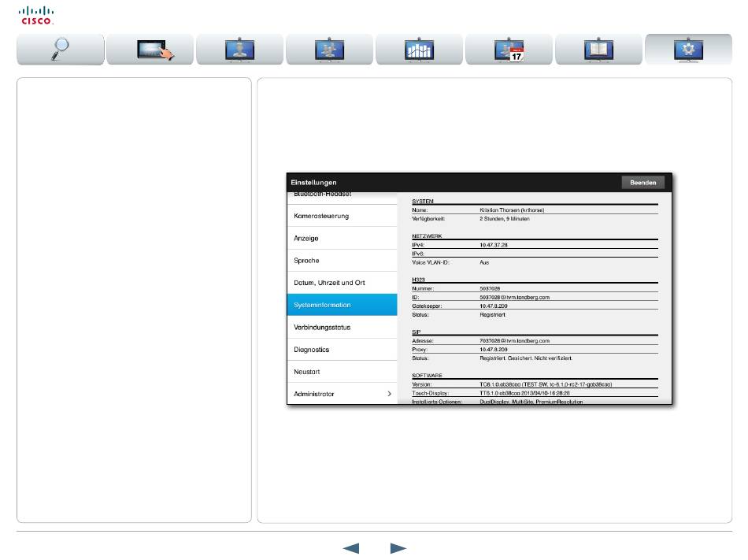Open Diagnostics entry
Viewport: 748px width, 560px height.
click(x=342, y=350)
